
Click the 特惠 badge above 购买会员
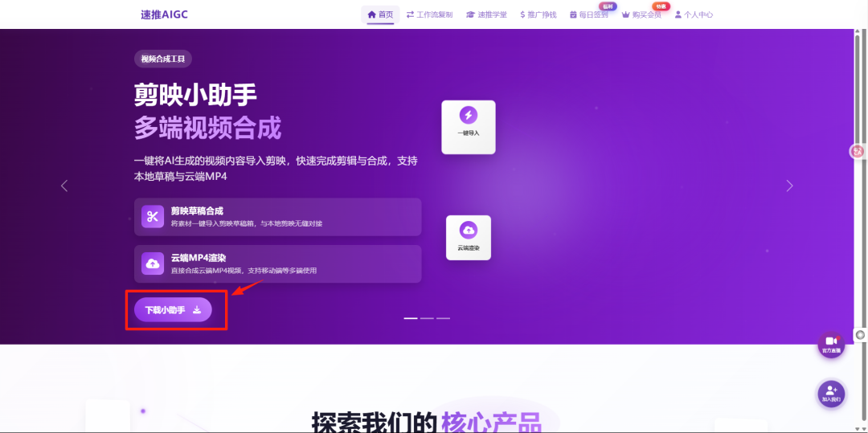[661, 6]
